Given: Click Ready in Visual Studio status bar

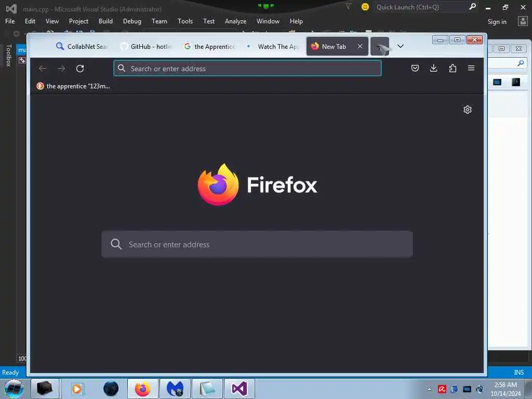Looking at the screenshot, I should click(10, 372).
